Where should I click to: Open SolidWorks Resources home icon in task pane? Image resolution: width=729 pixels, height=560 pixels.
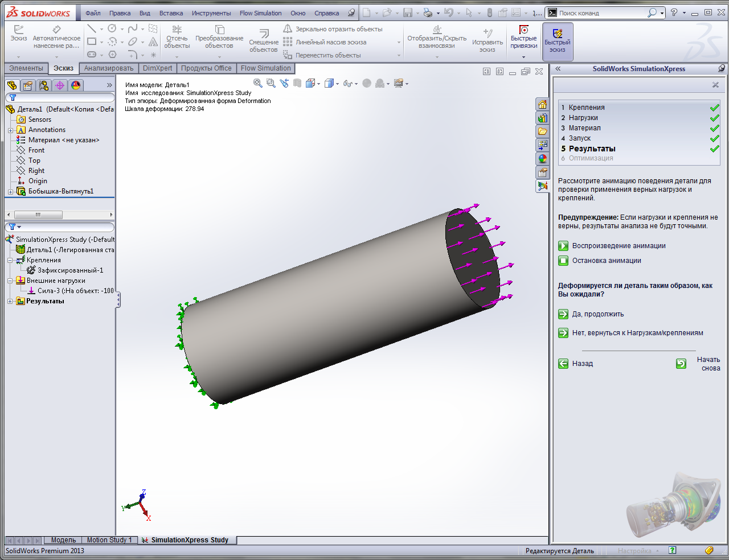[x=543, y=104]
